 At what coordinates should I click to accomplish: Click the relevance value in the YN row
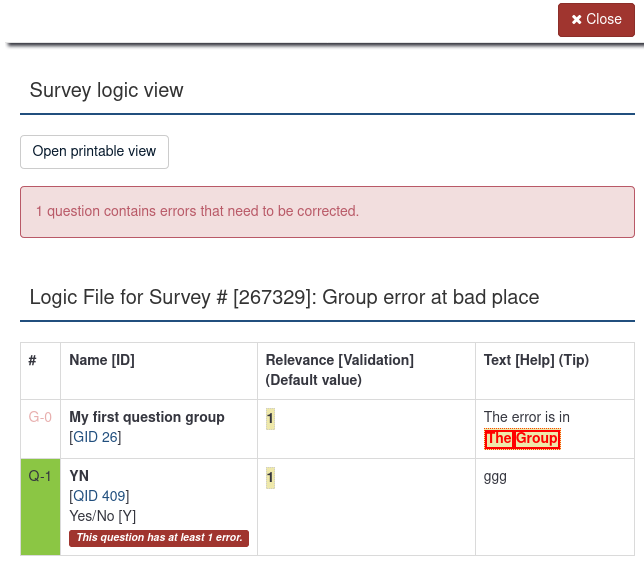click(270, 478)
